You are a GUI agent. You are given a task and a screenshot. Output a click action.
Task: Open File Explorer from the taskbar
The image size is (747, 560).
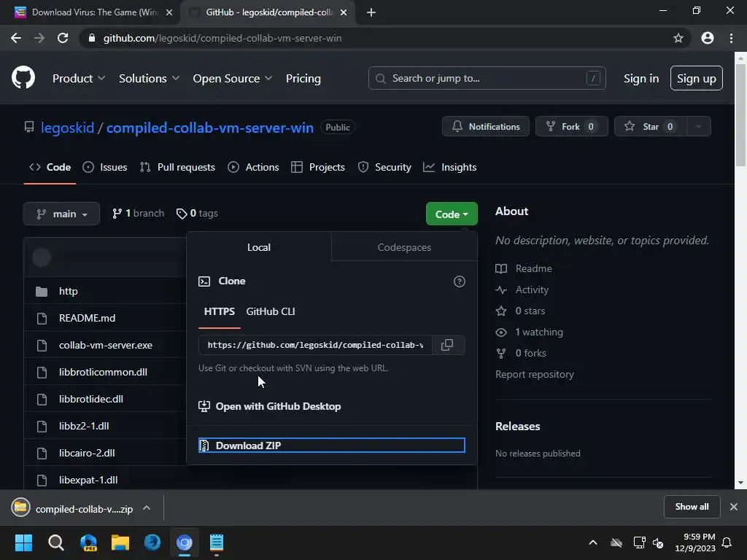(x=120, y=542)
